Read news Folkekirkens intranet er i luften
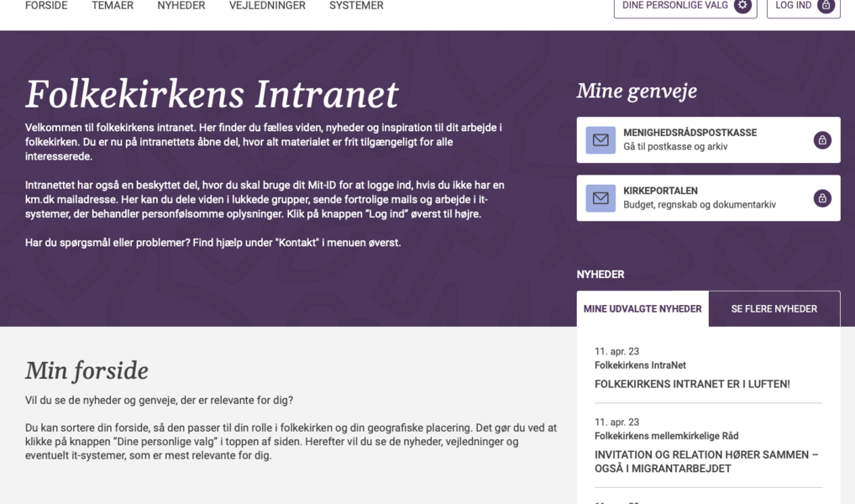The width and height of the screenshot is (855, 504). tap(692, 384)
